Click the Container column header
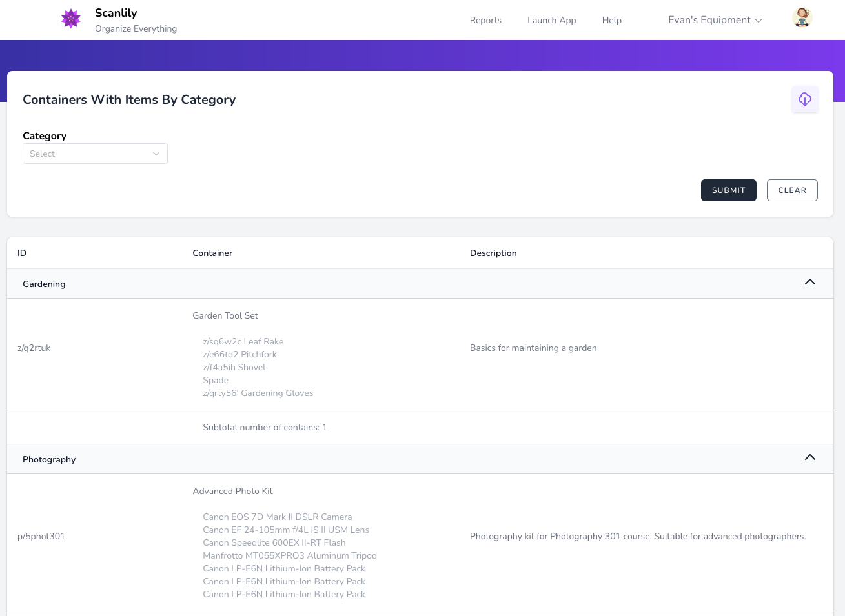The width and height of the screenshot is (845, 616). pos(212,253)
